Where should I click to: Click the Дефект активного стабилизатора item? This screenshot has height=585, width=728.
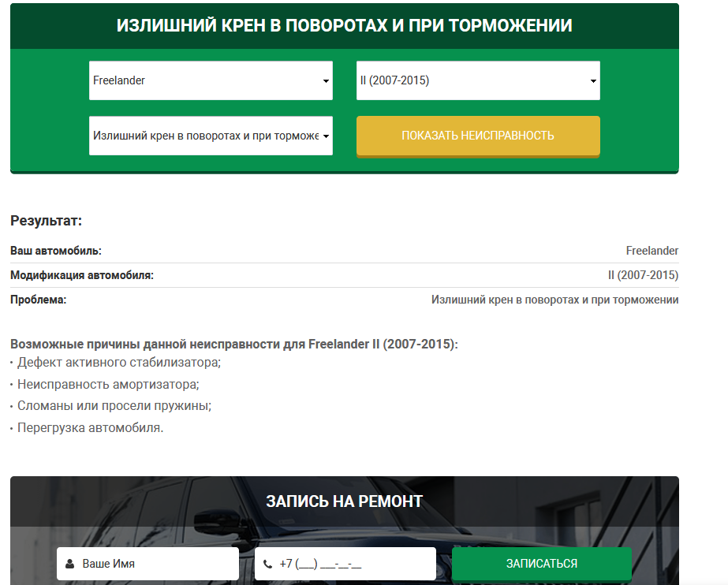(x=119, y=363)
